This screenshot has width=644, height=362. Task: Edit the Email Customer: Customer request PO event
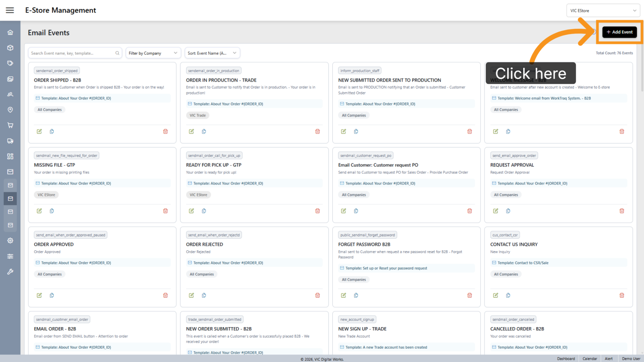pos(343,211)
